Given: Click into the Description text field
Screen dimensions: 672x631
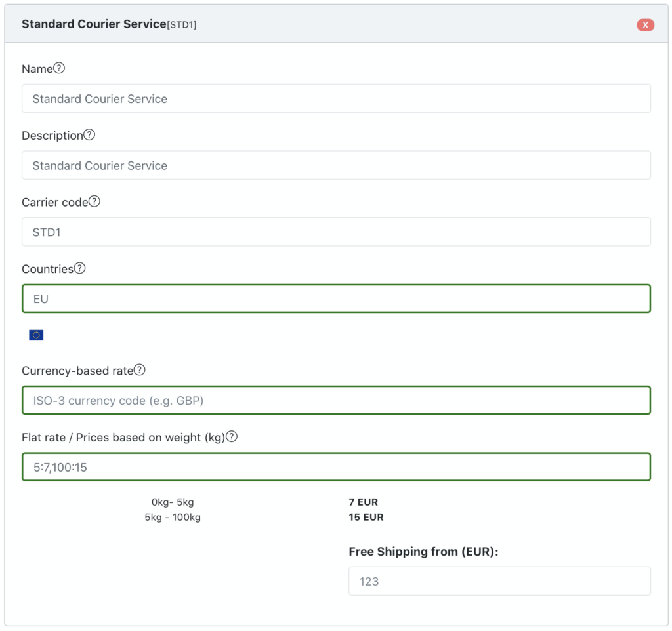Looking at the screenshot, I should point(336,165).
